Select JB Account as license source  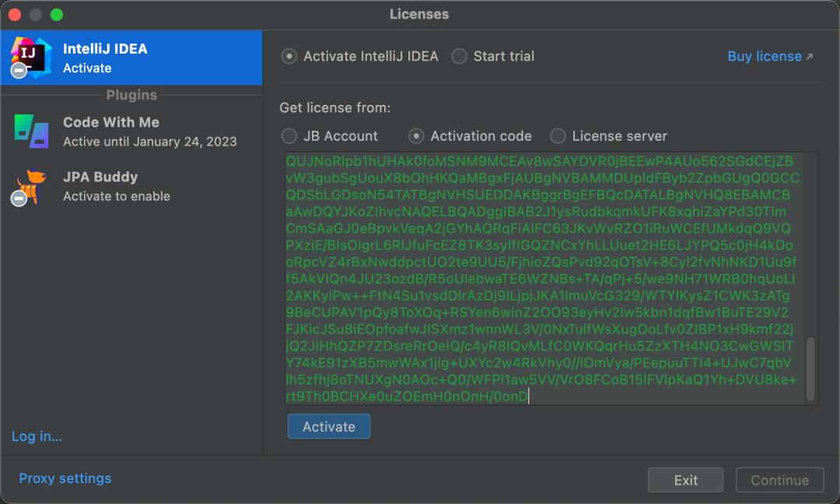(289, 136)
